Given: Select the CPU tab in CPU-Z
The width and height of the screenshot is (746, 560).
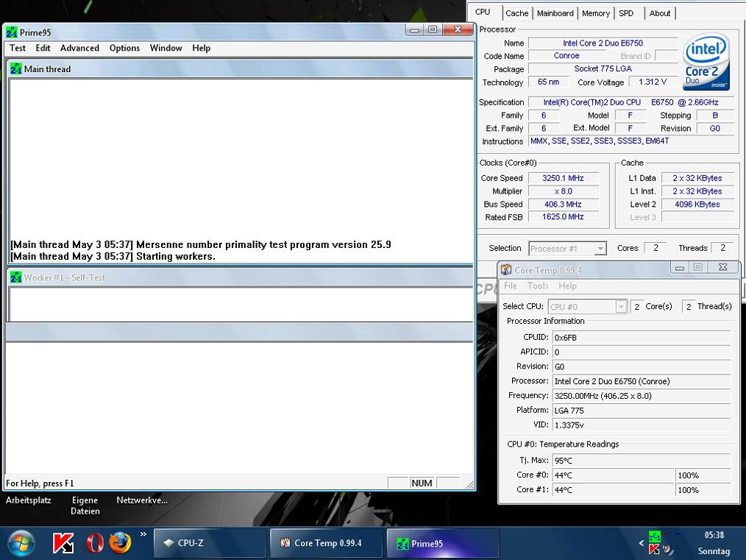Looking at the screenshot, I should (x=483, y=12).
